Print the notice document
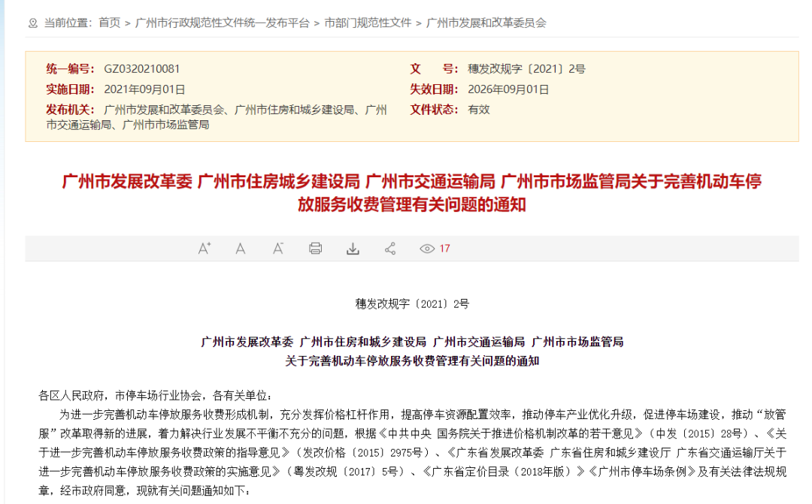Screen dimensions: 812x504 click(x=315, y=248)
